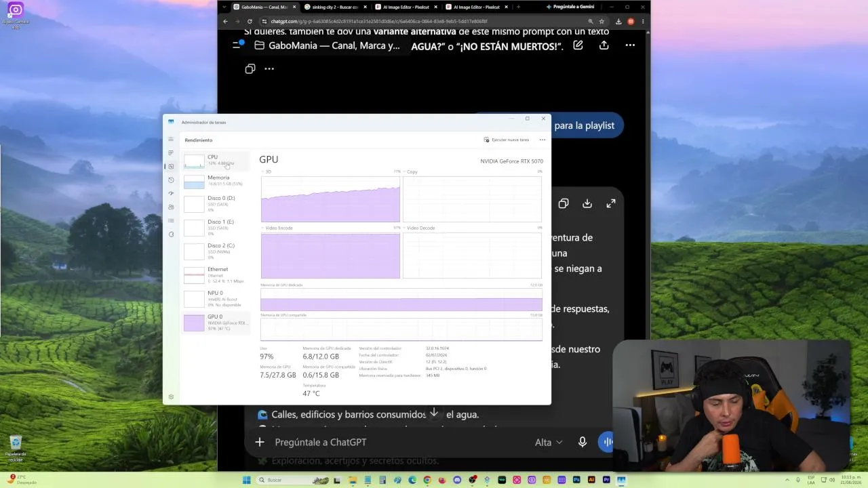Open the Windows Start menu
This screenshot has height=488, width=868.
click(x=247, y=480)
